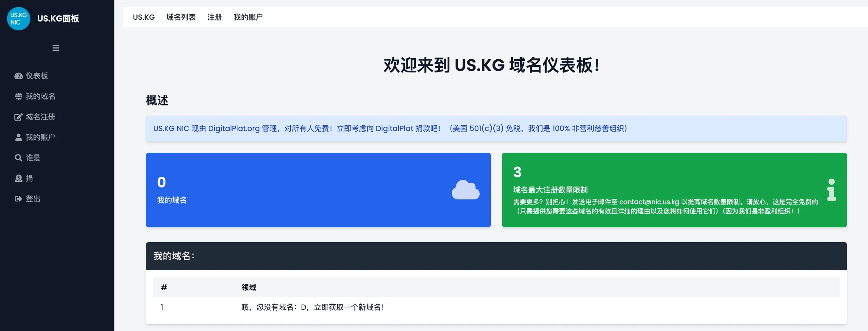Click the dashboard gauge icon in sidebar
Image resolution: width=868 pixels, height=331 pixels.
(x=19, y=76)
